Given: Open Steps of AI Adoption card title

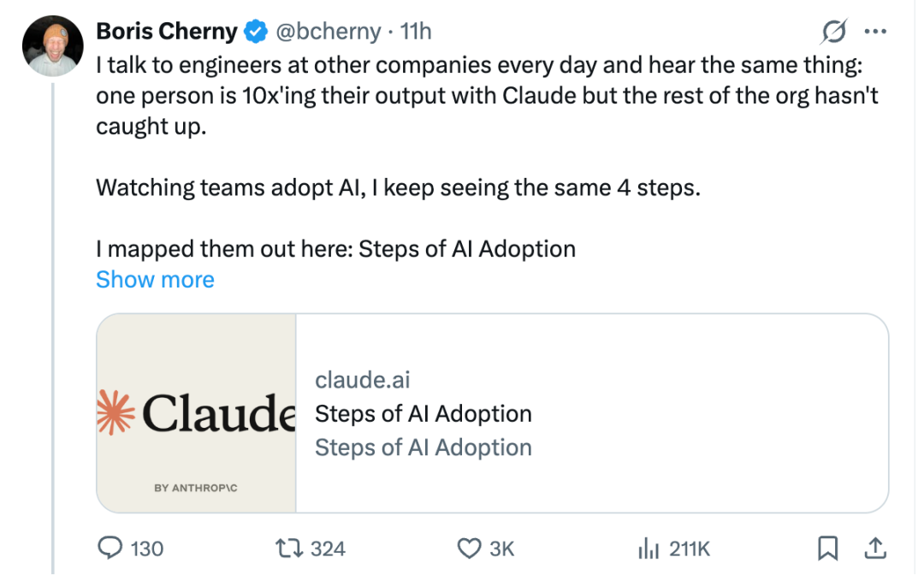Looking at the screenshot, I should (423, 413).
